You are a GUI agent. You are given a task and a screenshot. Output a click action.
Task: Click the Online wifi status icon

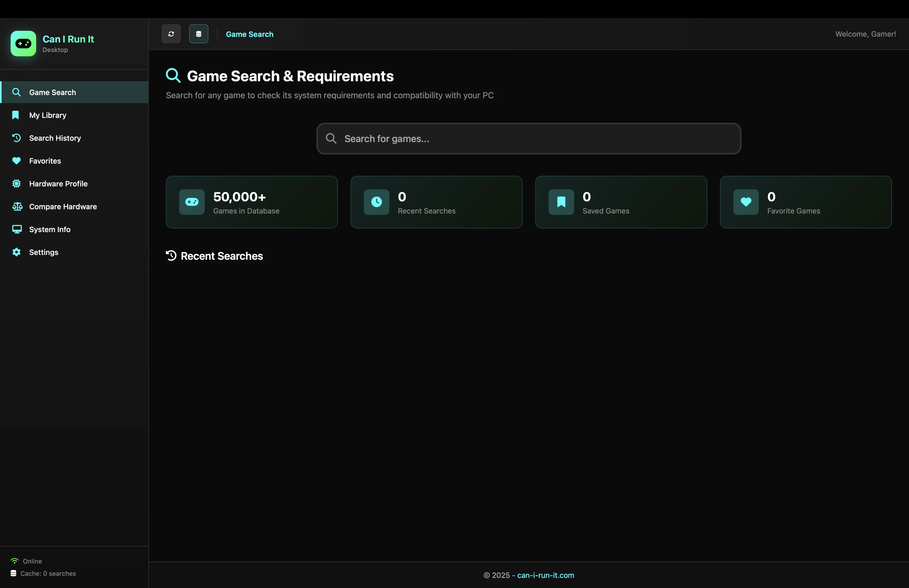[15, 561]
